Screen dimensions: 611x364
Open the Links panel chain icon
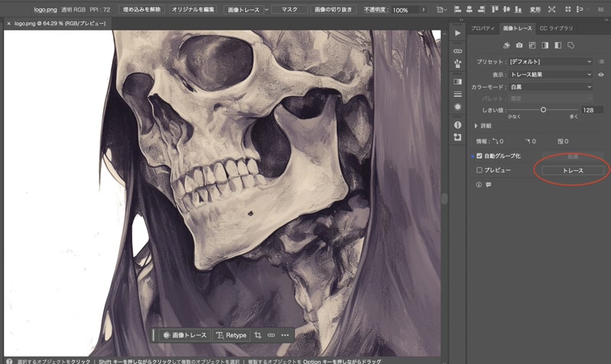(457, 51)
